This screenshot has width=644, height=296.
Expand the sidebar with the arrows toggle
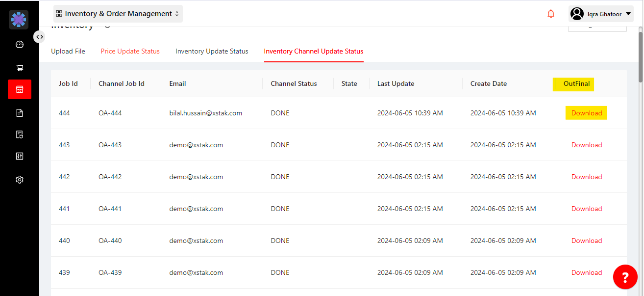click(x=40, y=37)
